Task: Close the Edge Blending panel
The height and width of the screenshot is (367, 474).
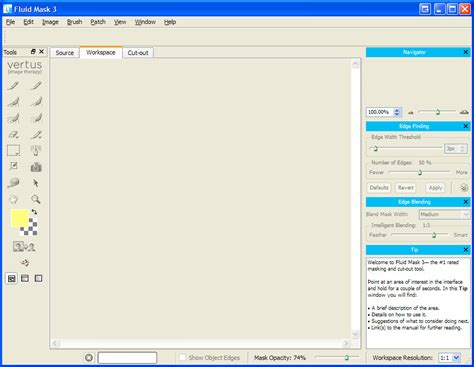Action: click(466, 202)
